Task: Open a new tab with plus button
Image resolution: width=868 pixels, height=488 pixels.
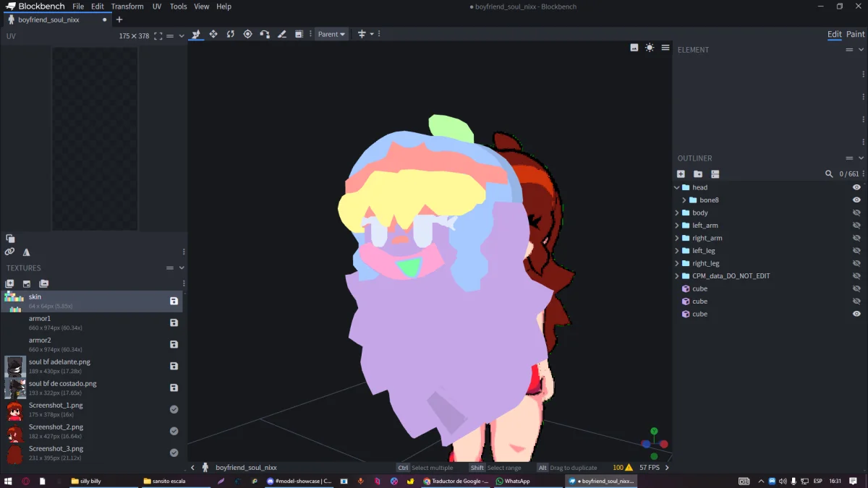Action: coord(119,20)
